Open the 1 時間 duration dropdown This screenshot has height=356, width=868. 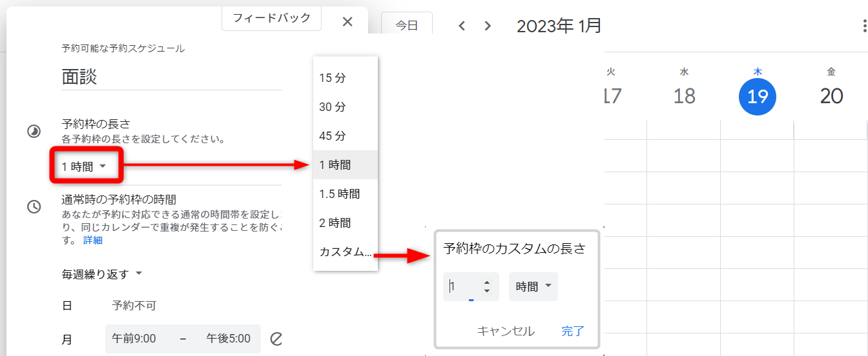tap(84, 167)
